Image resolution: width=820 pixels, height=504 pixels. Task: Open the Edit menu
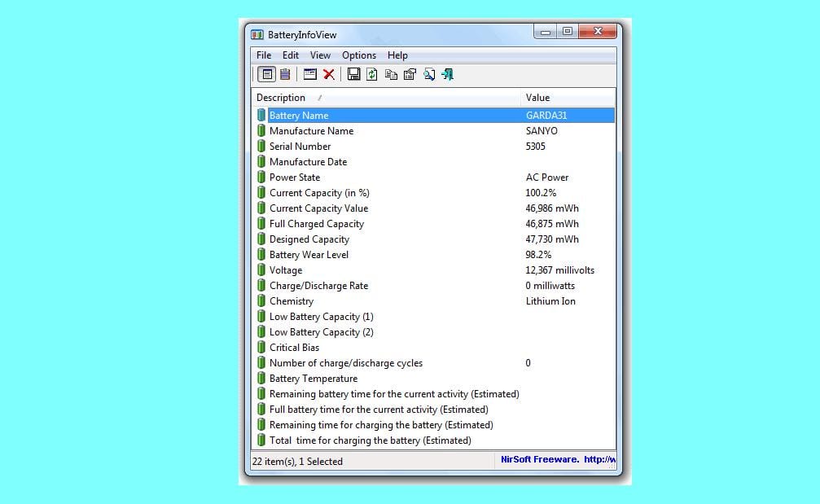290,55
